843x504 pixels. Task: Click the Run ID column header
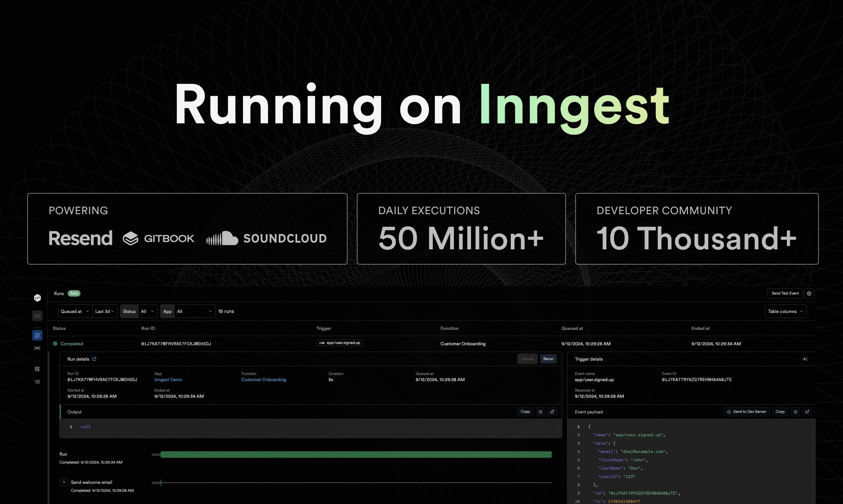coord(148,328)
